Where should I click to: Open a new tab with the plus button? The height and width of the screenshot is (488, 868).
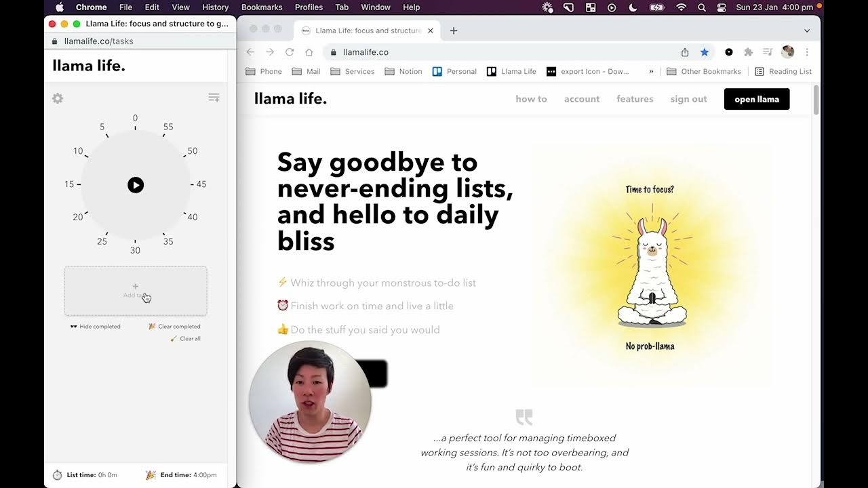454,30
